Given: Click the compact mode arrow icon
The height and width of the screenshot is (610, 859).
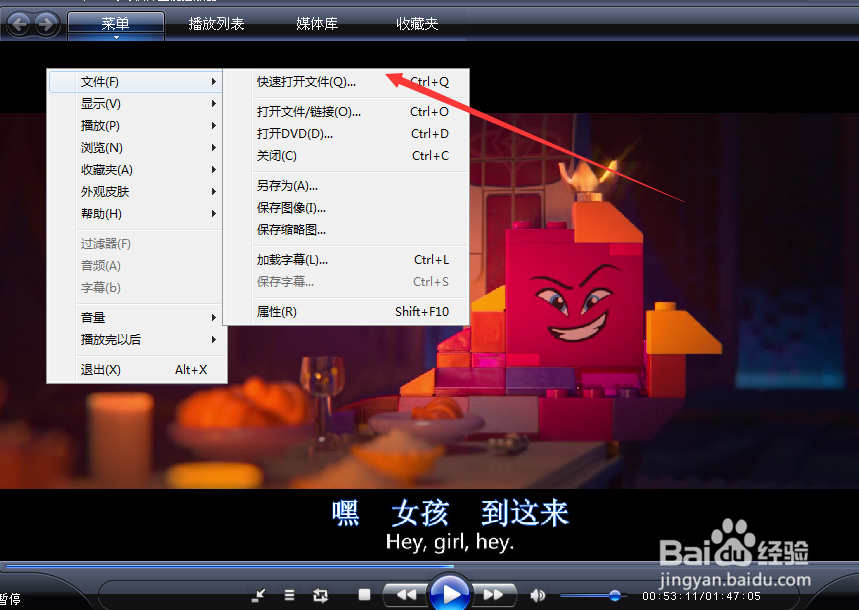Looking at the screenshot, I should point(258,595).
